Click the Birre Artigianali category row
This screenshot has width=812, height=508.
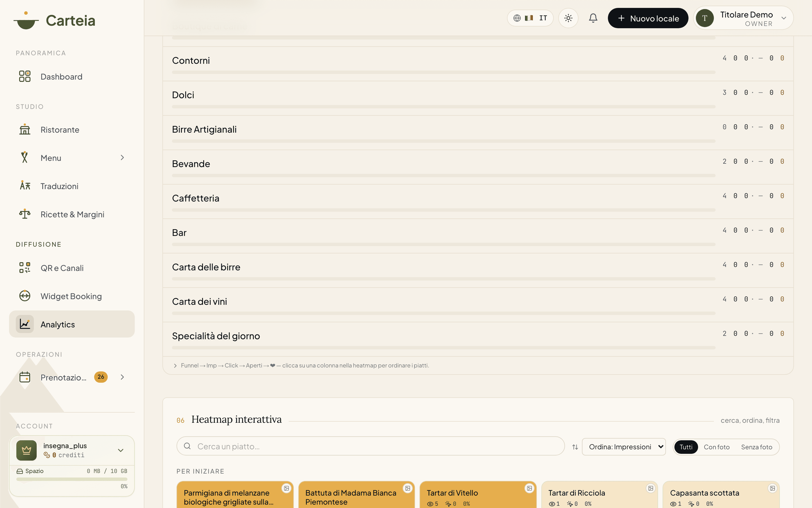478,133
